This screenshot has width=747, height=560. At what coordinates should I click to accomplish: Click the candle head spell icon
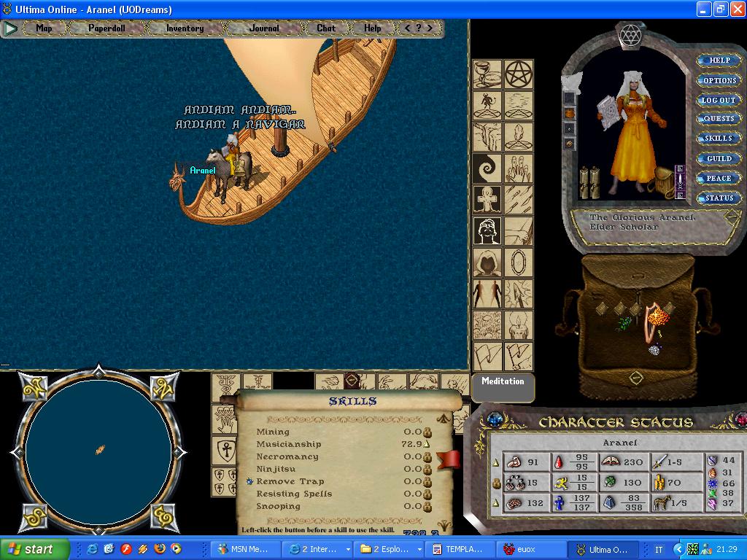(519, 325)
